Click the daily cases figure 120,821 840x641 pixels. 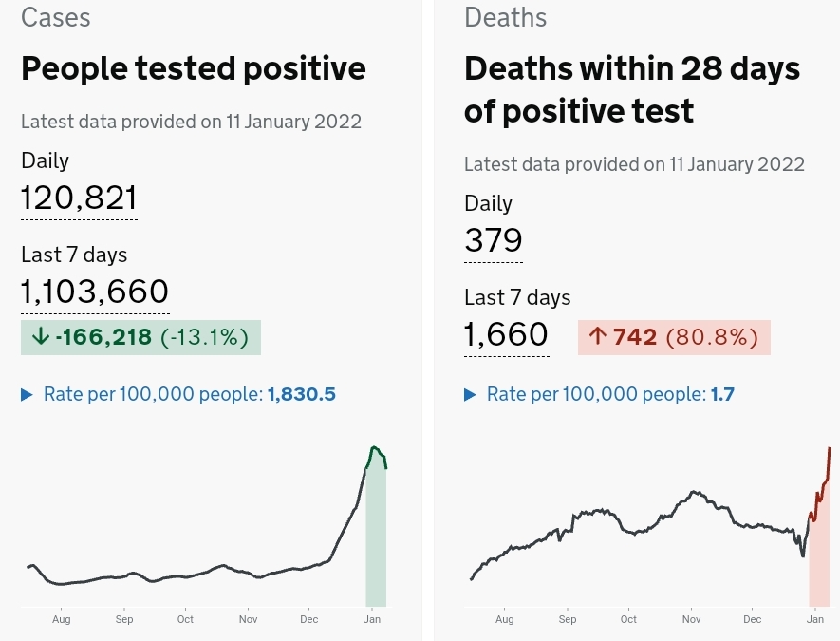pos(79,198)
